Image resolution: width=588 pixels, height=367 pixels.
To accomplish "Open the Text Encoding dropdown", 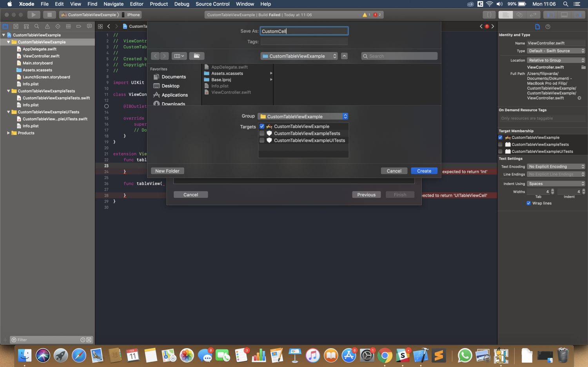I will pyautogui.click(x=556, y=166).
